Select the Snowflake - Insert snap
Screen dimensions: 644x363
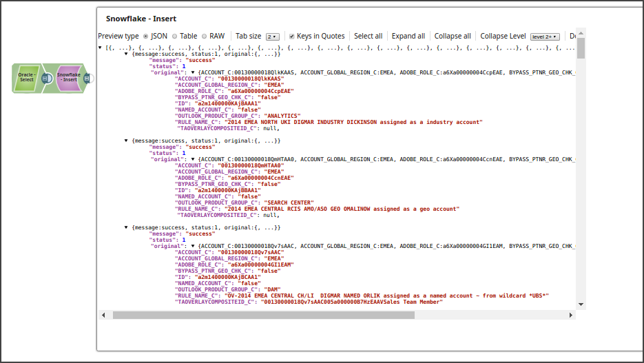point(68,78)
